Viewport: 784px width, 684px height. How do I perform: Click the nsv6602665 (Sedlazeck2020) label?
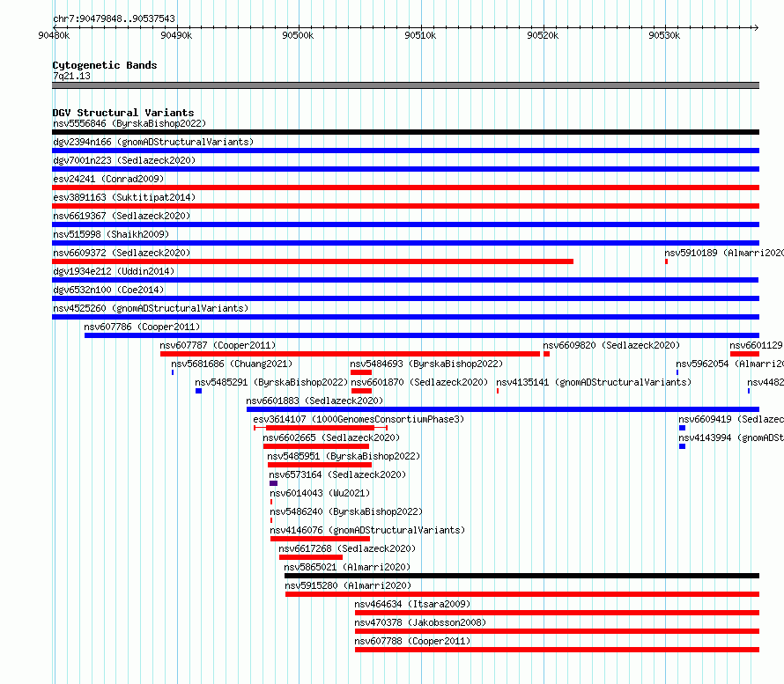pyautogui.click(x=331, y=438)
